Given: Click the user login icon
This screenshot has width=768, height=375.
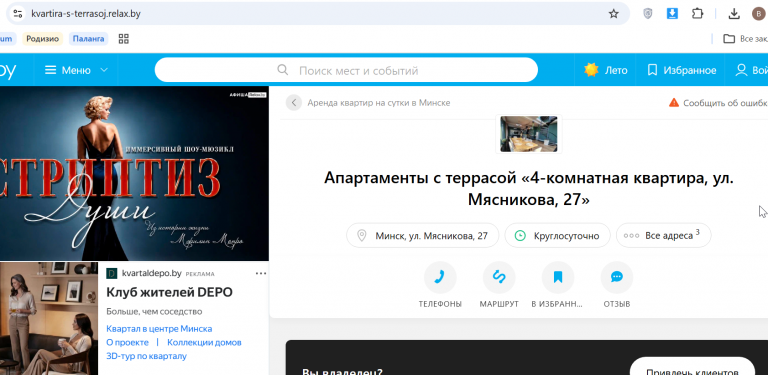Looking at the screenshot, I should coord(742,70).
